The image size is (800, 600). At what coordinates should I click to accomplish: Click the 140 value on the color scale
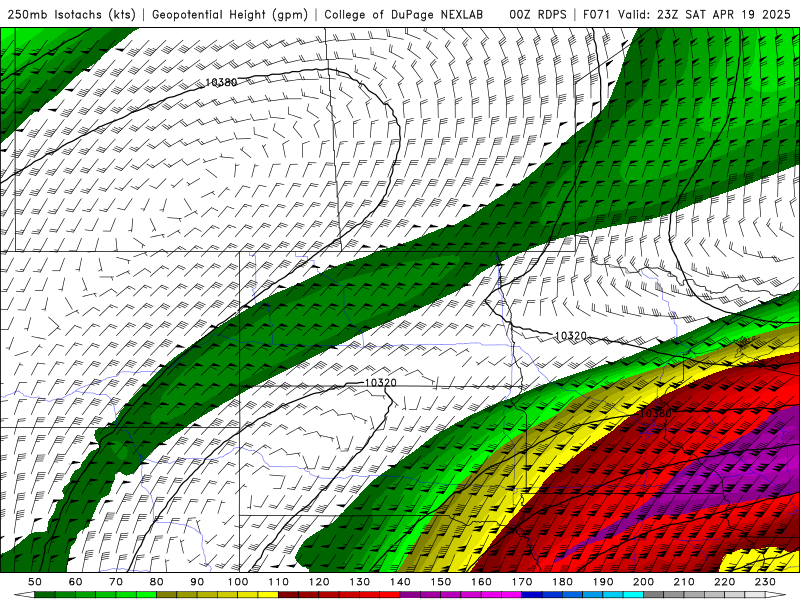coord(400,582)
